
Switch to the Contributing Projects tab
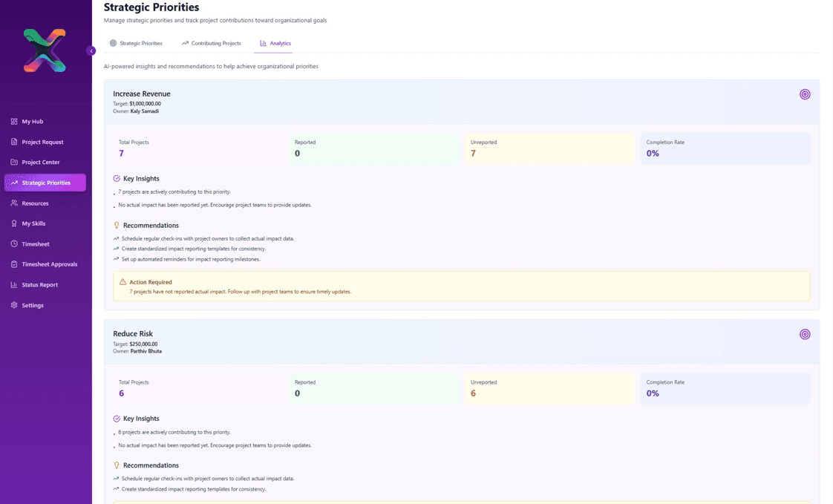[x=212, y=43]
